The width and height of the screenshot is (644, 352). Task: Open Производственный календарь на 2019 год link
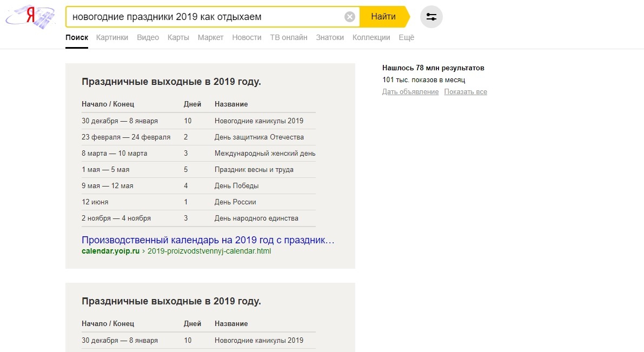[208, 240]
